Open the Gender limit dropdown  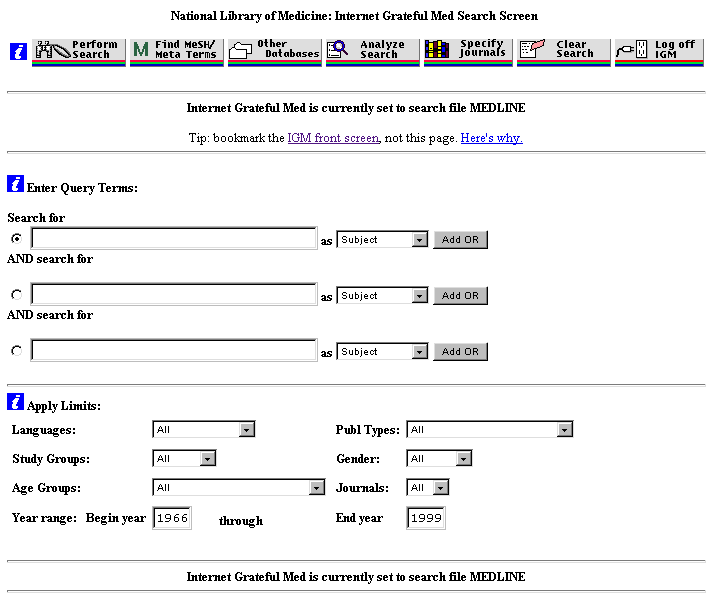point(440,459)
